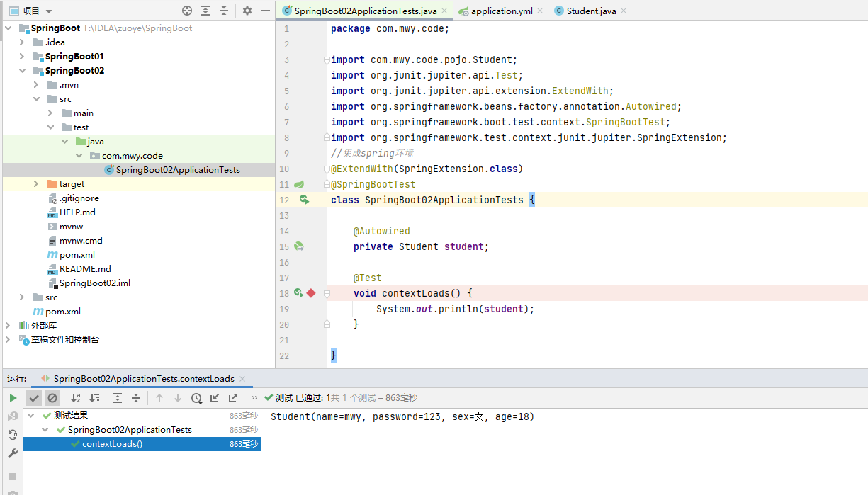This screenshot has height=495, width=868.
Task: Rerun the test with the green run arrow
Action: click(x=13, y=397)
